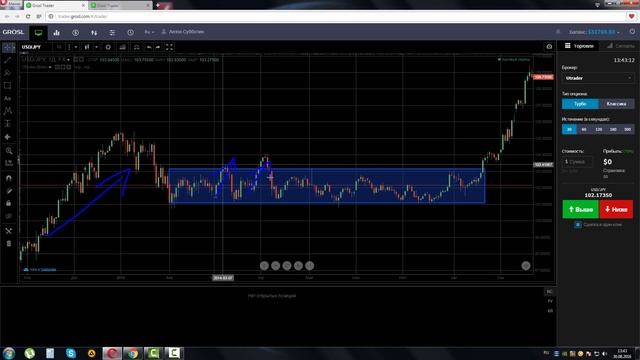The image size is (640, 360).
Task: Open the user profile name link
Action: (183, 32)
